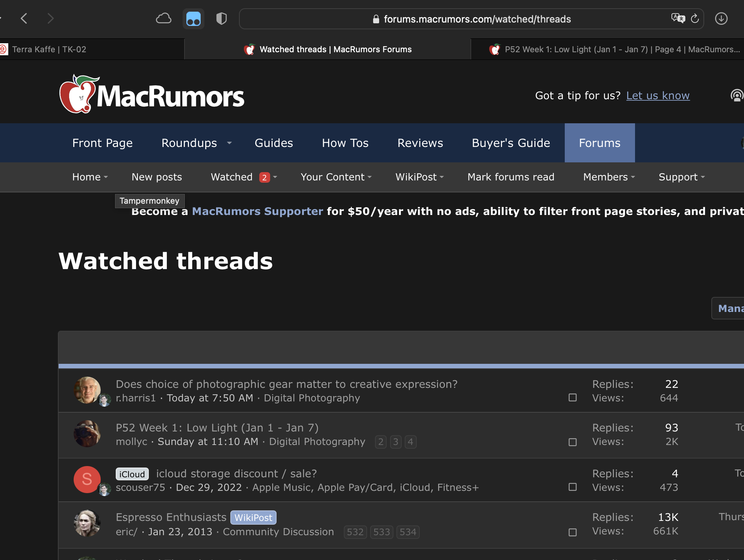Click the favicon on the Terra Kaffe tab
Image resolution: width=744 pixels, height=560 pixels.
(3, 49)
